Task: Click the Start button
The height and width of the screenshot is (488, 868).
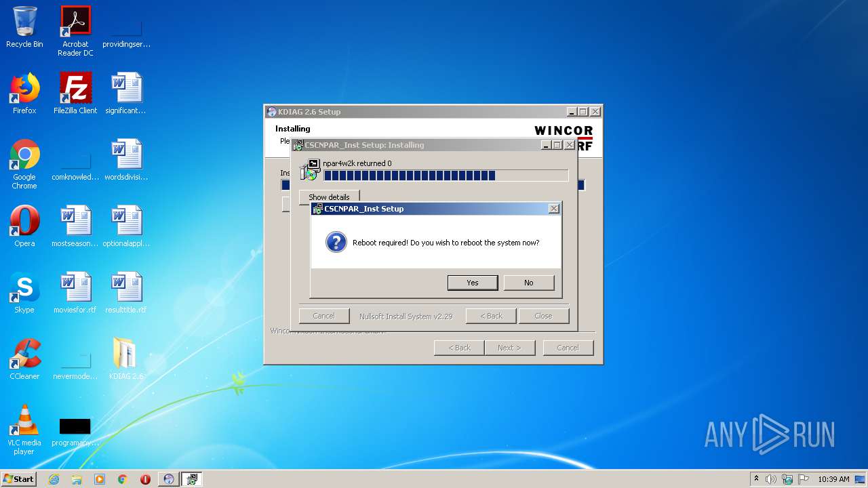Action: coord(19,479)
